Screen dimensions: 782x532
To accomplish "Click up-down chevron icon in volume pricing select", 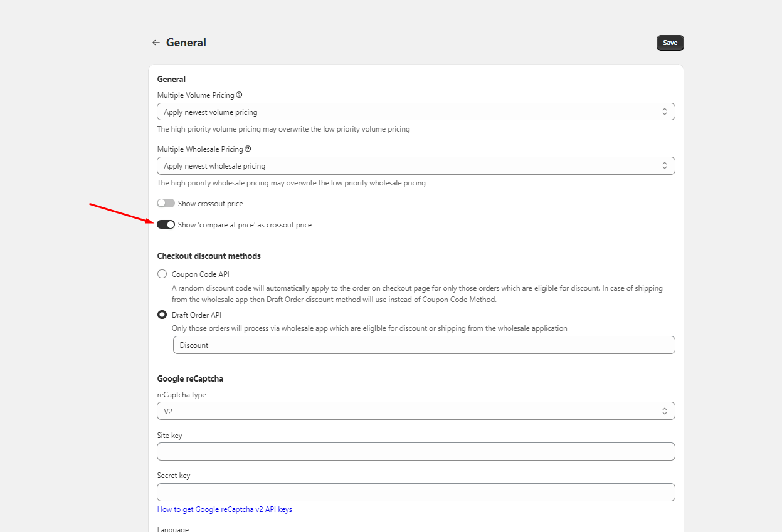I will pos(665,112).
